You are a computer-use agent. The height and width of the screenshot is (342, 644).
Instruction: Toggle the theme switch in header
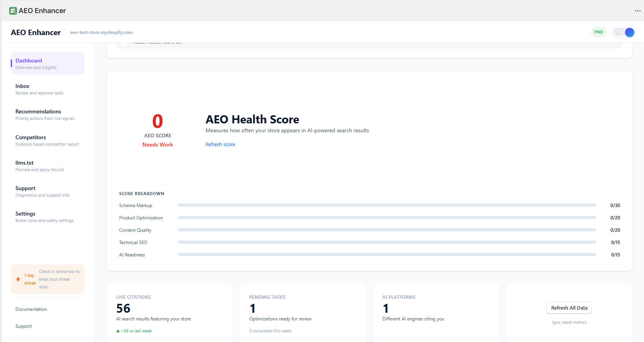point(624,32)
